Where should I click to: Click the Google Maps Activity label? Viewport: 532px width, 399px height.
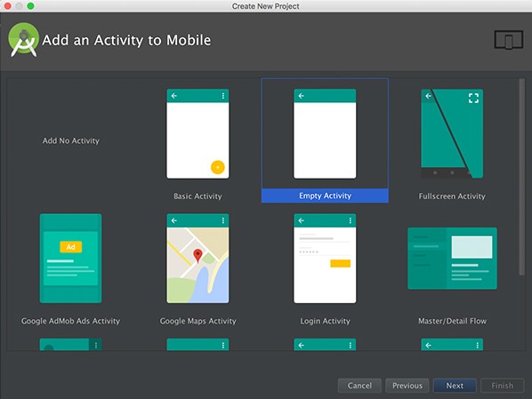[x=197, y=321]
